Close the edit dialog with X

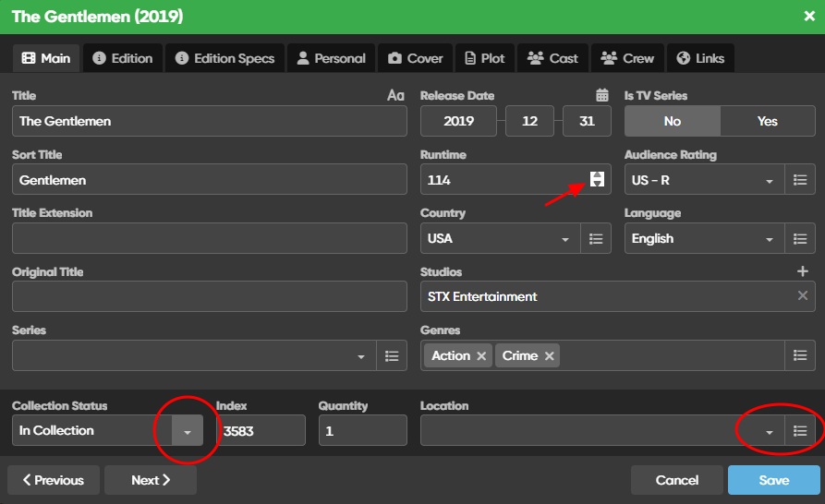809,17
